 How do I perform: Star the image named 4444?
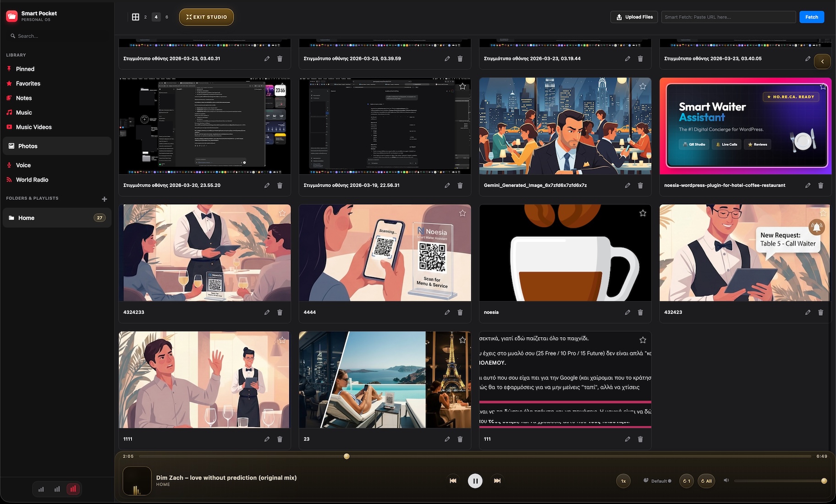[462, 213]
